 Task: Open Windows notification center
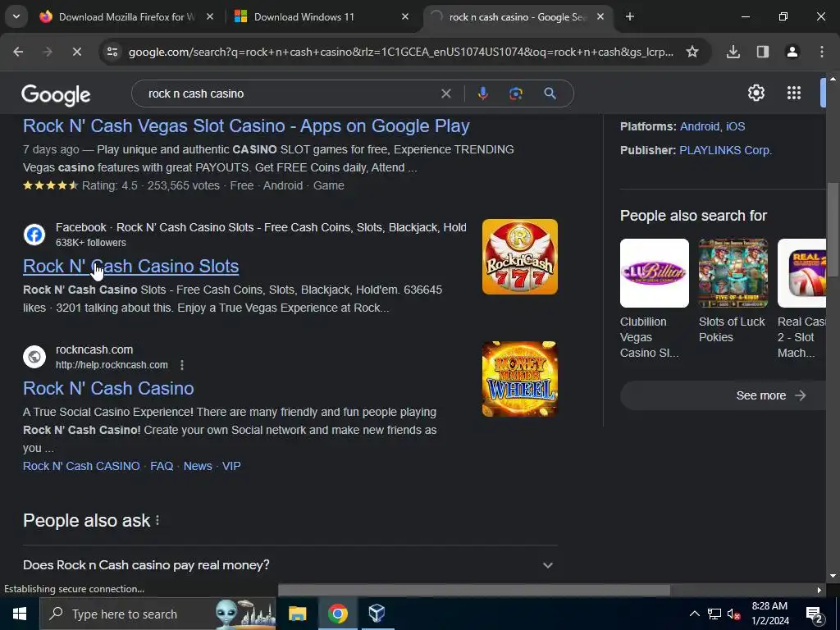(x=814, y=614)
